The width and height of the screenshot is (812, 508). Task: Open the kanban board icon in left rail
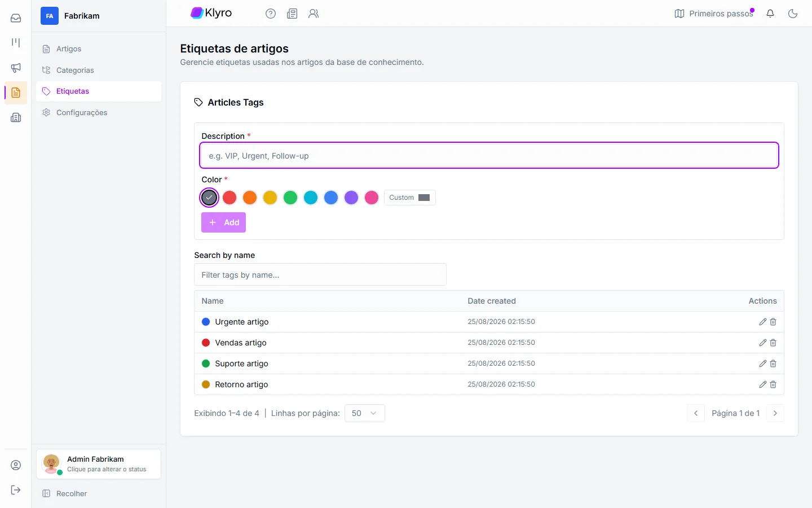coord(16,43)
